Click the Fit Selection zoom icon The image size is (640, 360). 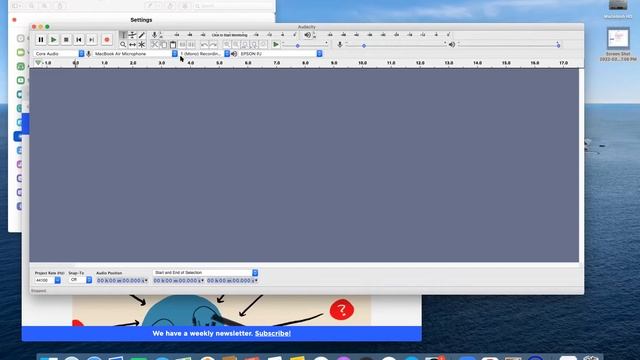click(245, 44)
